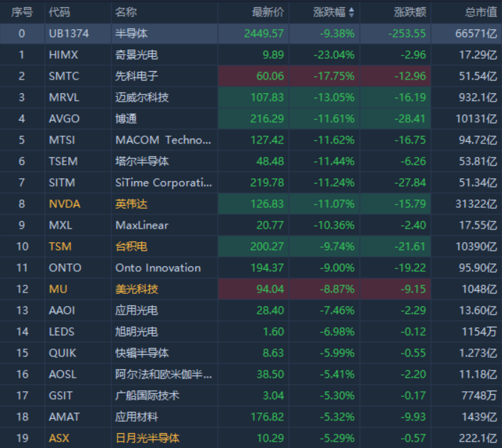
Task: Click the 名称 column header
Action: pos(126,12)
